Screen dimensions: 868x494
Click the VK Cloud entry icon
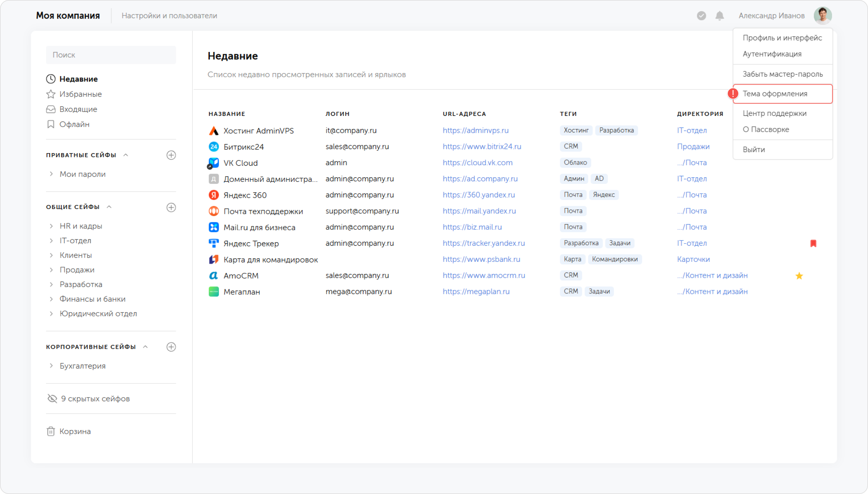(x=214, y=163)
